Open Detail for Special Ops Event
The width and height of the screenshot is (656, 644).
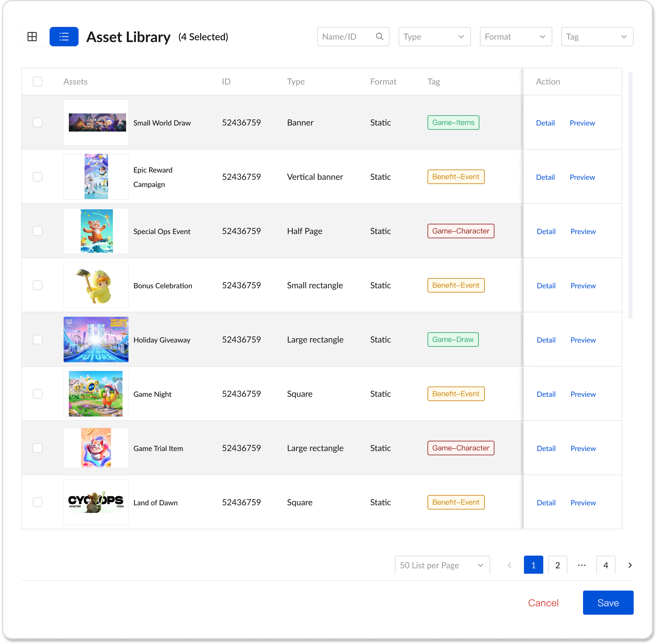click(546, 231)
